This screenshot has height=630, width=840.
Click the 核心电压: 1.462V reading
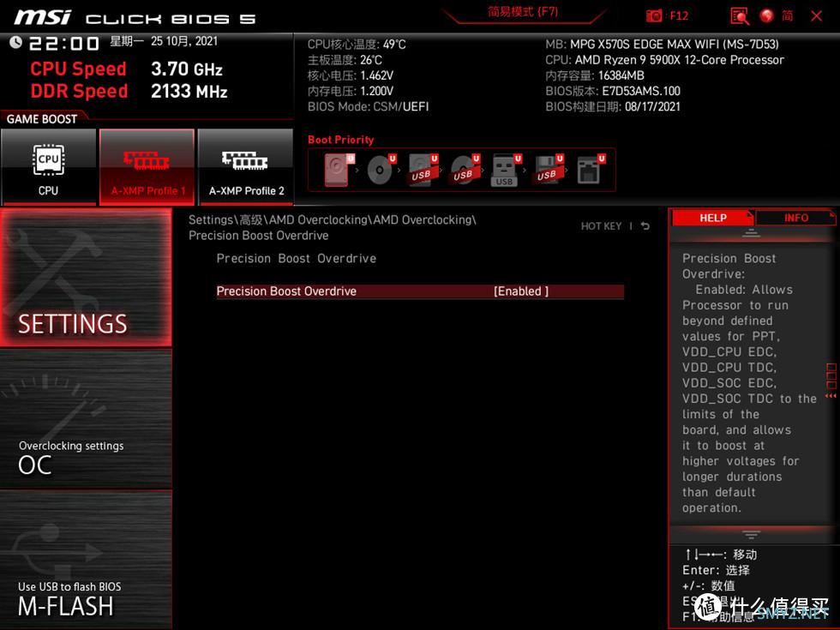pyautogui.click(x=351, y=75)
